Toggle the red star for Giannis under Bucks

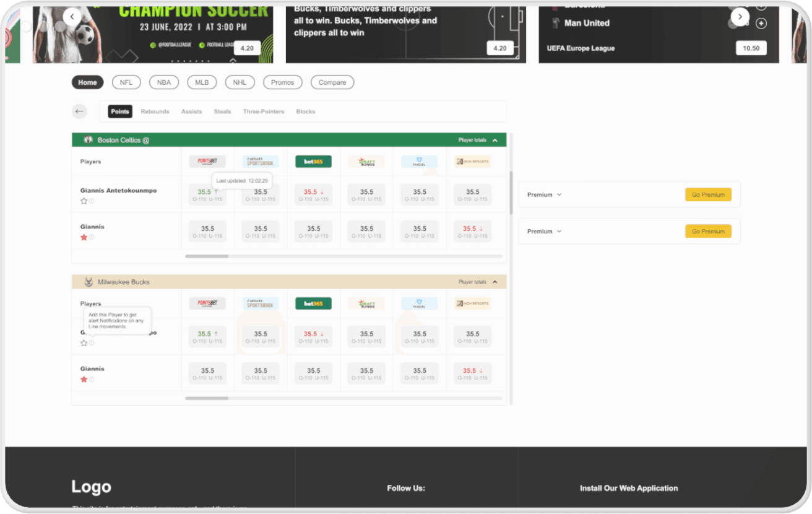(84, 379)
